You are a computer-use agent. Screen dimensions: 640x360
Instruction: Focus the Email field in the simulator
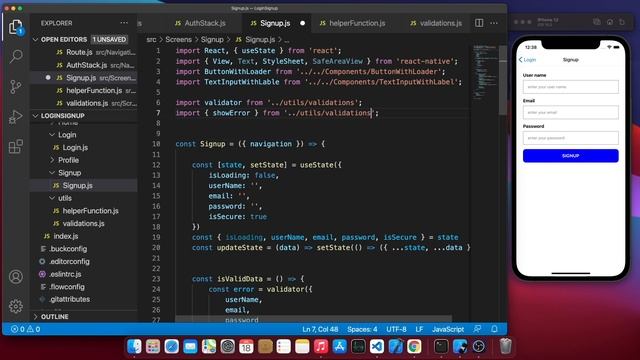pos(571,112)
